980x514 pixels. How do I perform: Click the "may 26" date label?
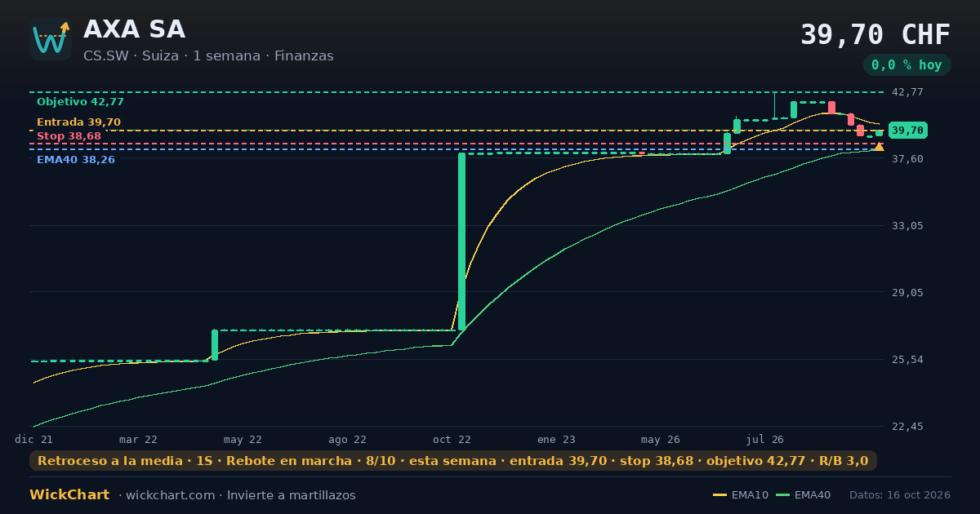click(x=661, y=439)
